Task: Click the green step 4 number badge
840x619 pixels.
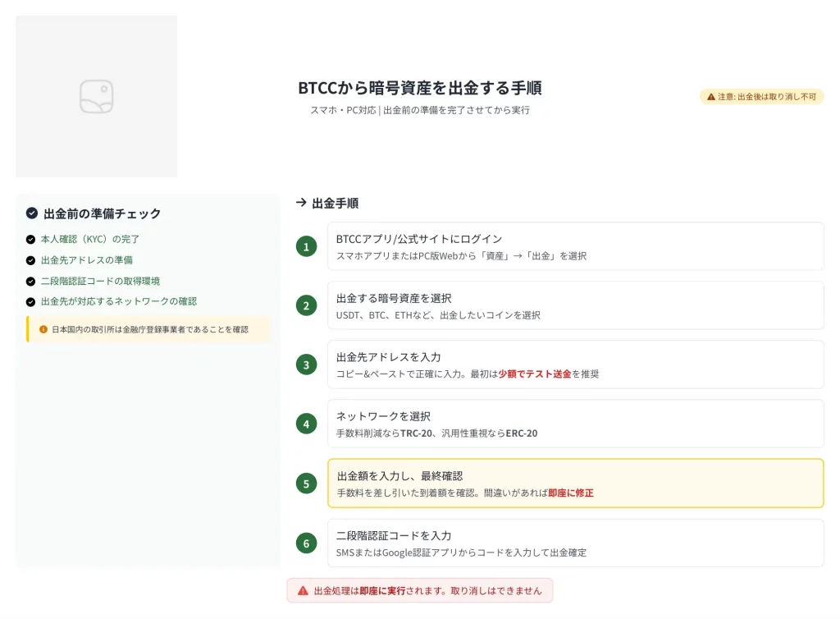Action: point(306,424)
